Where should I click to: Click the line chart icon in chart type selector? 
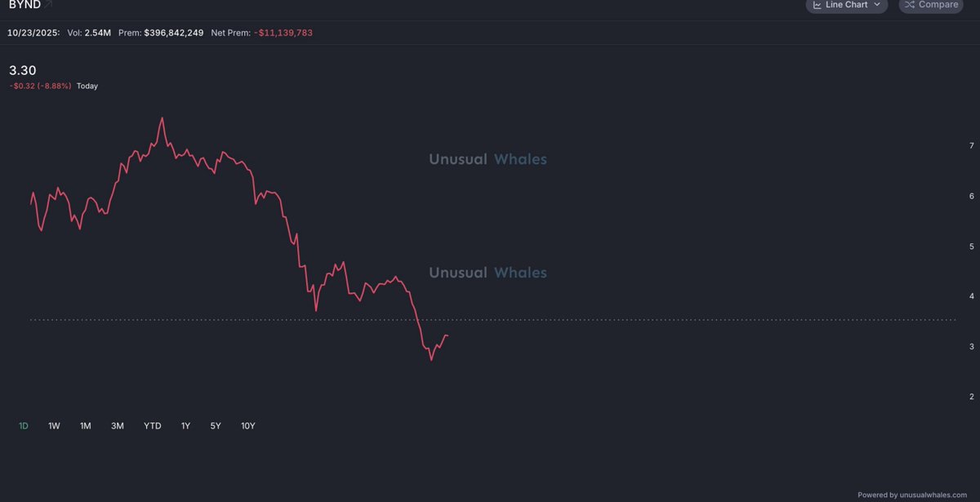pos(817,5)
